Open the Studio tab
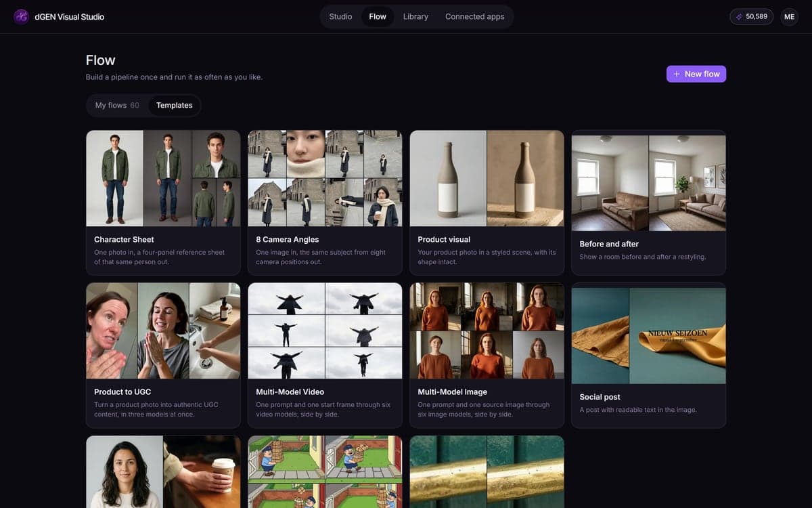The height and width of the screenshot is (508, 812). [x=340, y=16]
